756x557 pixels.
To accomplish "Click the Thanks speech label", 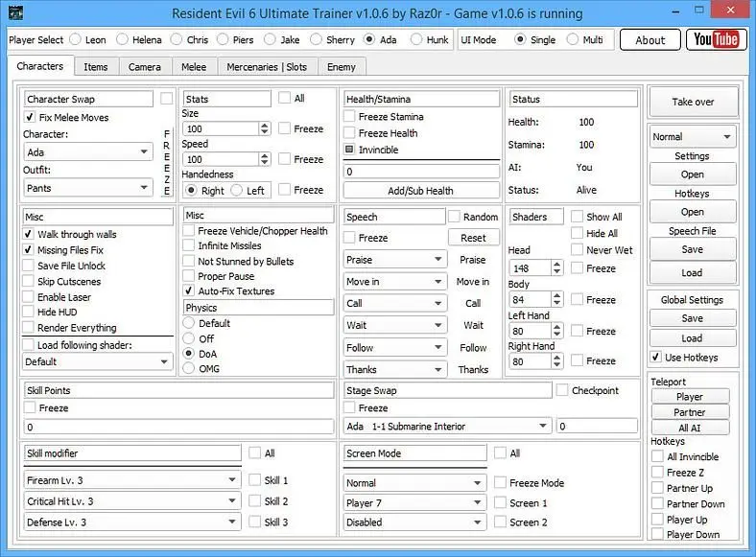I will [x=473, y=369].
